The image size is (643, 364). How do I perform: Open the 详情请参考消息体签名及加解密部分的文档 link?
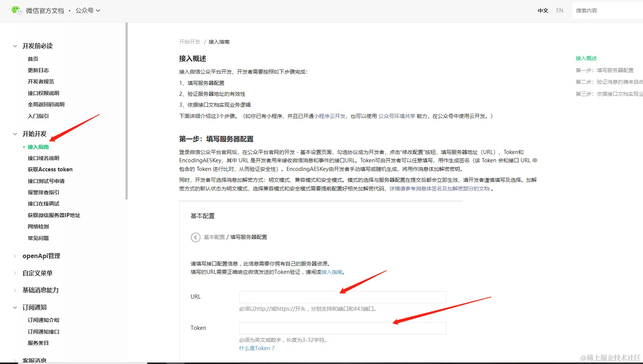point(439,189)
